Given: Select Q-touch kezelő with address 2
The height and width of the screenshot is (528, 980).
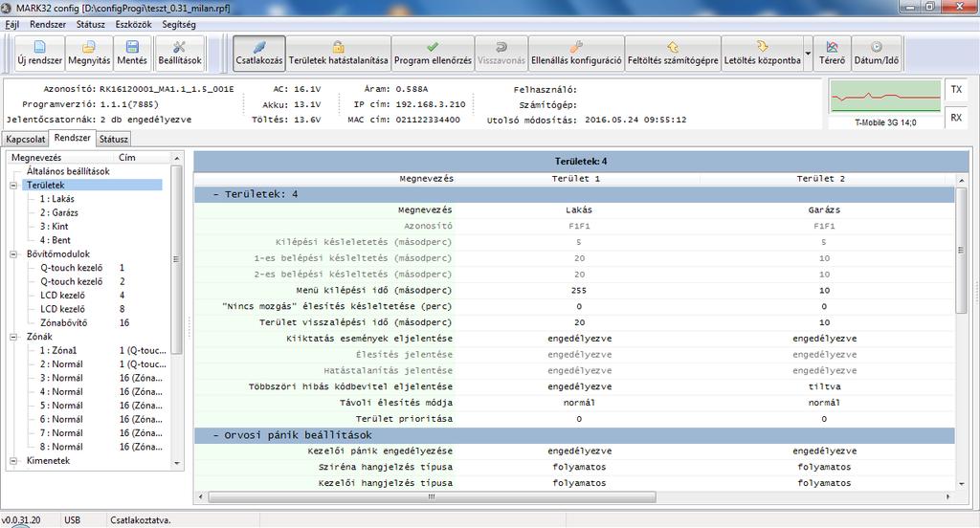Looking at the screenshot, I should [x=71, y=281].
